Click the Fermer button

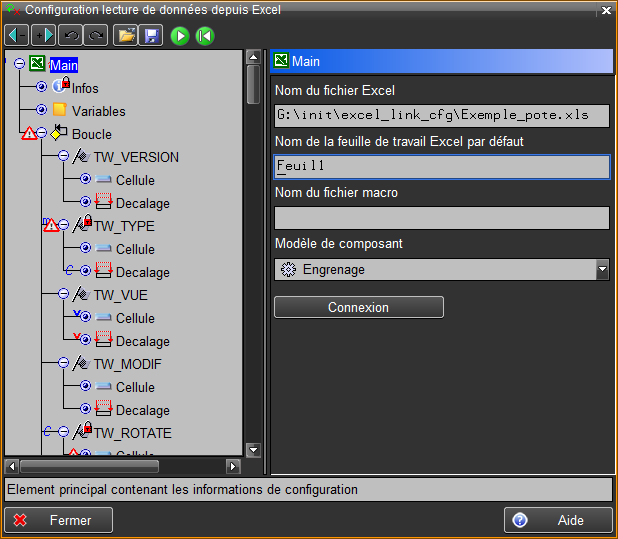point(59,520)
